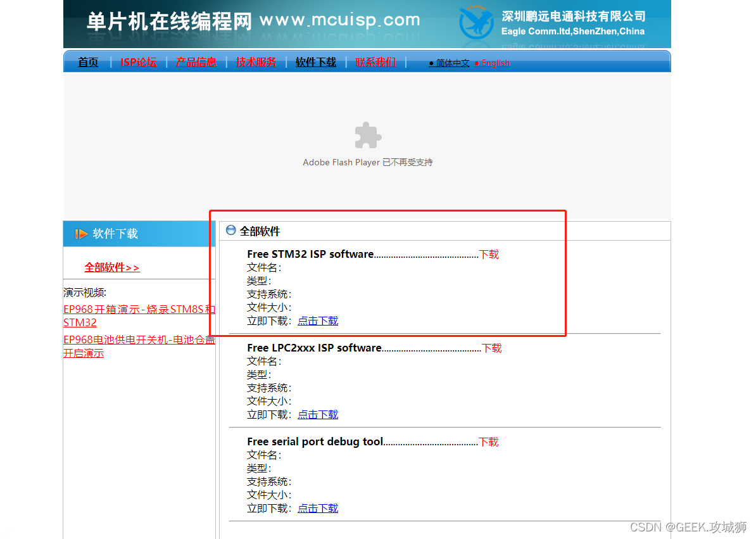Click the Adobe Flash Player 已不再受支持 message
The width and height of the screenshot is (756, 539).
click(x=368, y=163)
